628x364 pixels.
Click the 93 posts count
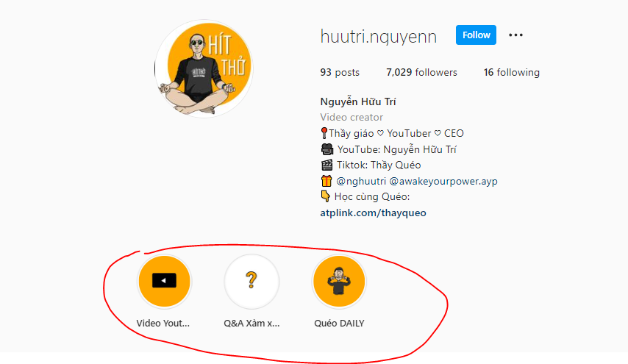[x=340, y=73]
